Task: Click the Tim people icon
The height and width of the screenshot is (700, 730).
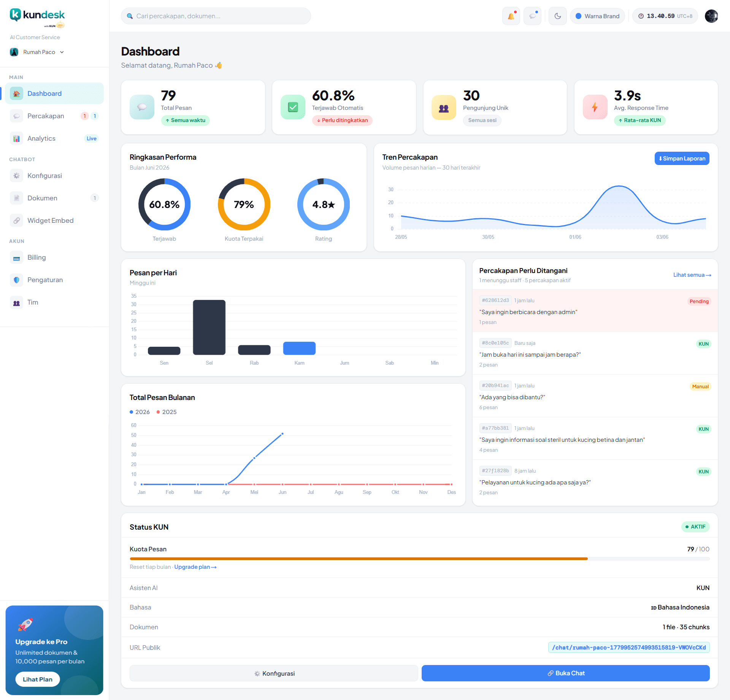Action: pyautogui.click(x=16, y=302)
